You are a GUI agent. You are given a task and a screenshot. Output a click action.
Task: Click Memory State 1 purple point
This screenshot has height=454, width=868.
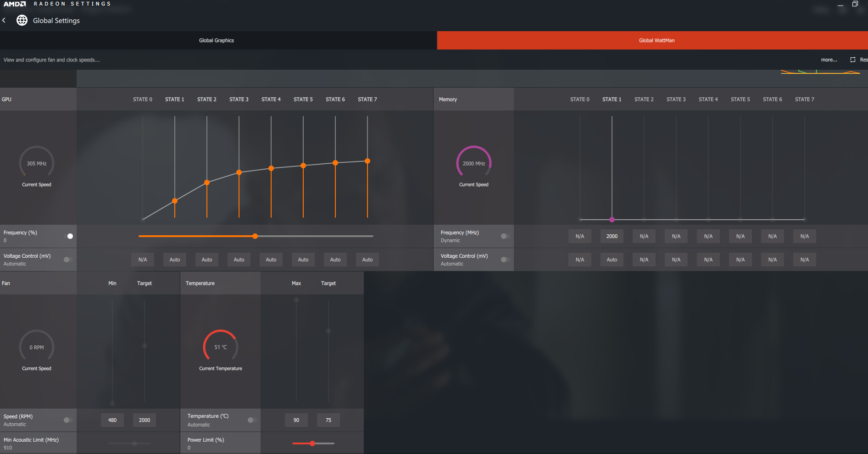tap(612, 220)
